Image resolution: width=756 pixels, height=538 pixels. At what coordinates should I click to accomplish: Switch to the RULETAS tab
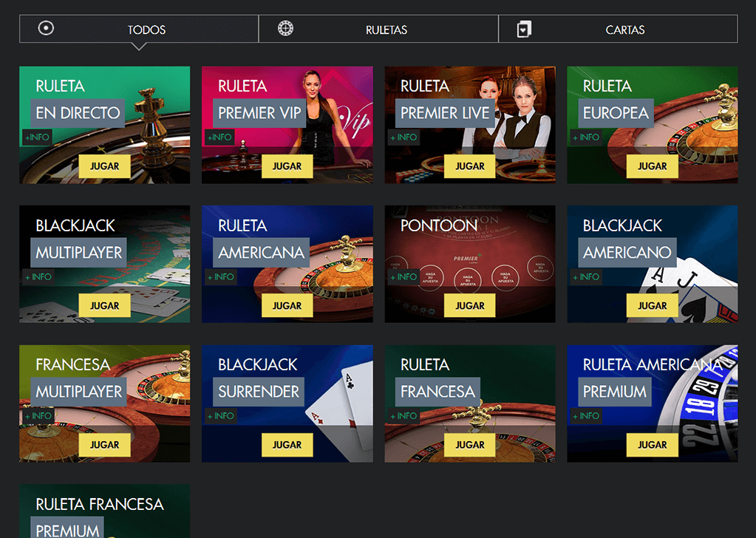click(x=378, y=29)
